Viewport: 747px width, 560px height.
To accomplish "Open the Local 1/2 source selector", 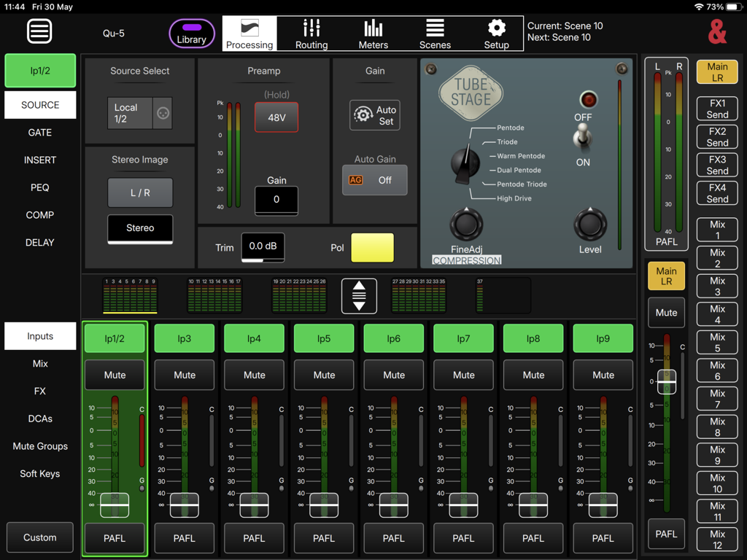I will 131,112.
